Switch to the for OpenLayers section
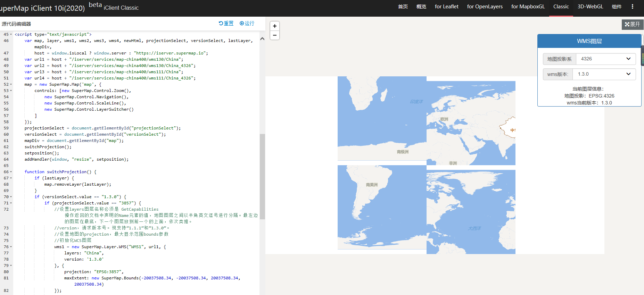The image size is (644, 295). [485, 7]
